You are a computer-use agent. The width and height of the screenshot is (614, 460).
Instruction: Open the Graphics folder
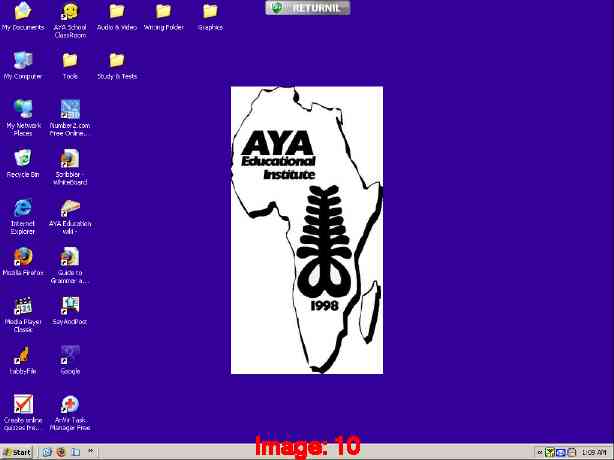point(210,16)
